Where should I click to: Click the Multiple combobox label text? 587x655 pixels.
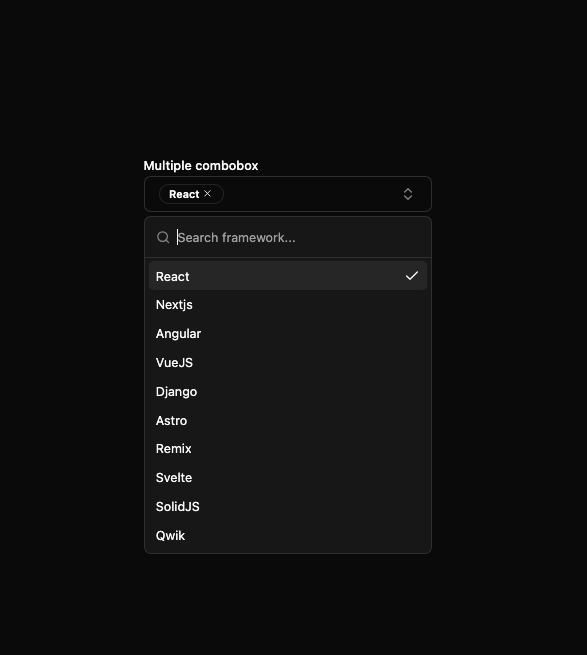(x=201, y=165)
